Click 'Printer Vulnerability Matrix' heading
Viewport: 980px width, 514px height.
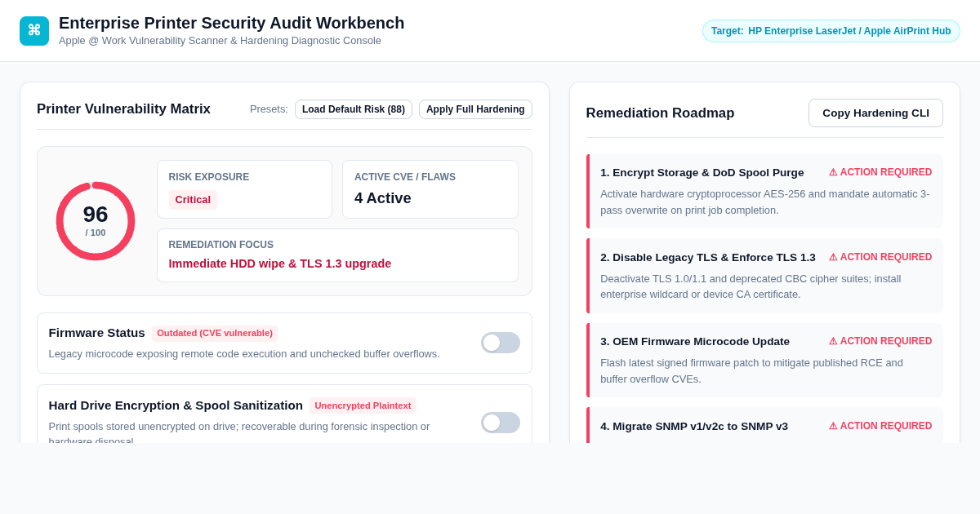click(123, 109)
